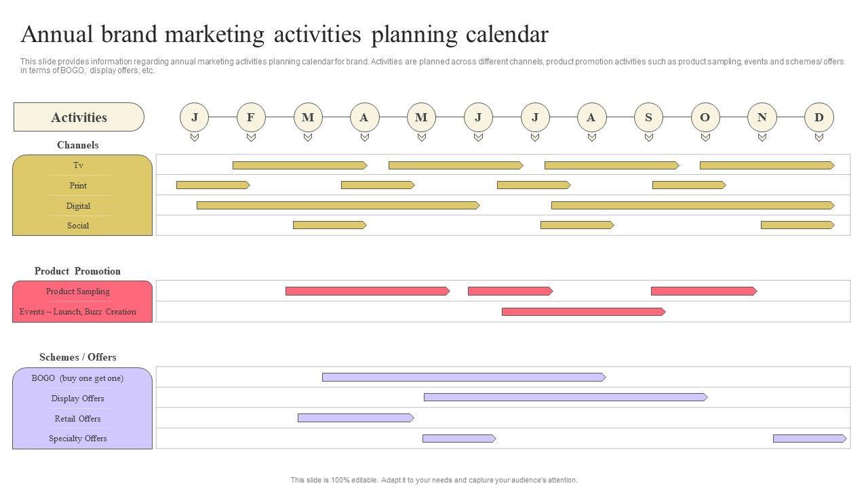Click the slide title text

point(284,34)
